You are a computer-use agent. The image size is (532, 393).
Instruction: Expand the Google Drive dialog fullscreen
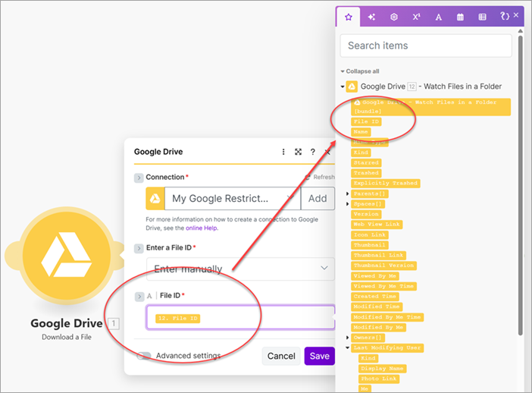coord(299,152)
